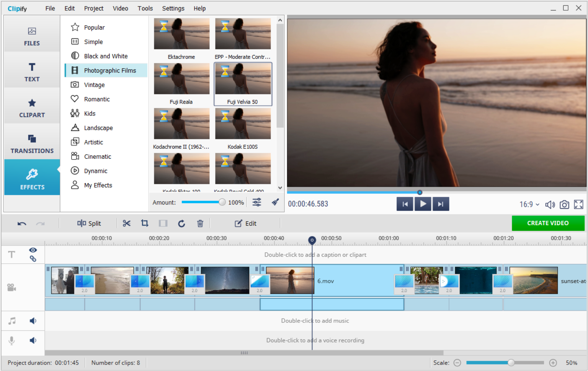This screenshot has height=371, width=588.
Task: Click the scissors cut icon
Action: pos(127,223)
